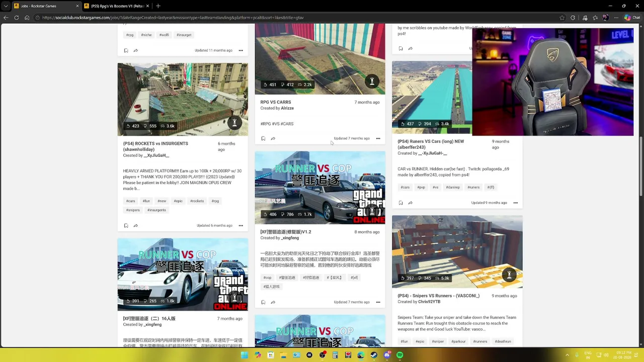Share the [XF] V1.2 job
The image size is (644, 362).
(273, 303)
